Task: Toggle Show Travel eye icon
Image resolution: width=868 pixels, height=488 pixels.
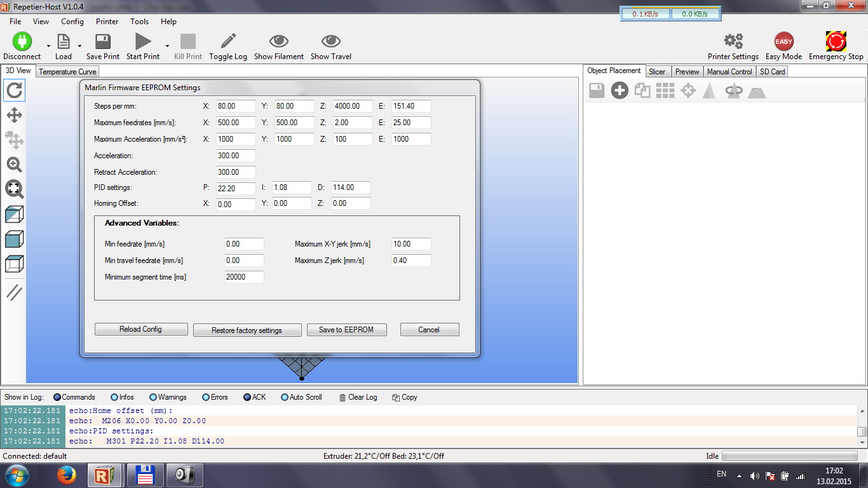Action: pyautogui.click(x=331, y=41)
